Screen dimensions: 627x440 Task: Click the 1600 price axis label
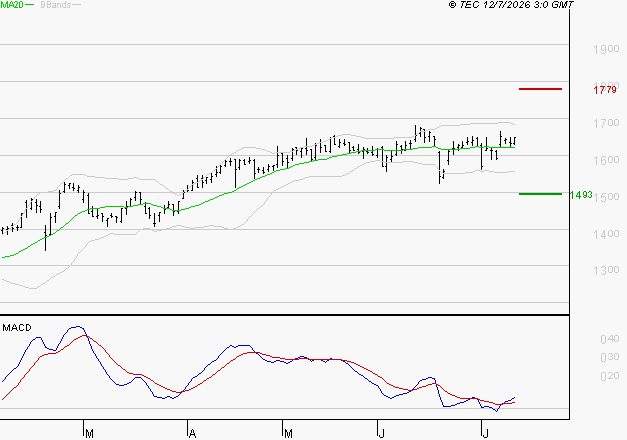coord(606,160)
